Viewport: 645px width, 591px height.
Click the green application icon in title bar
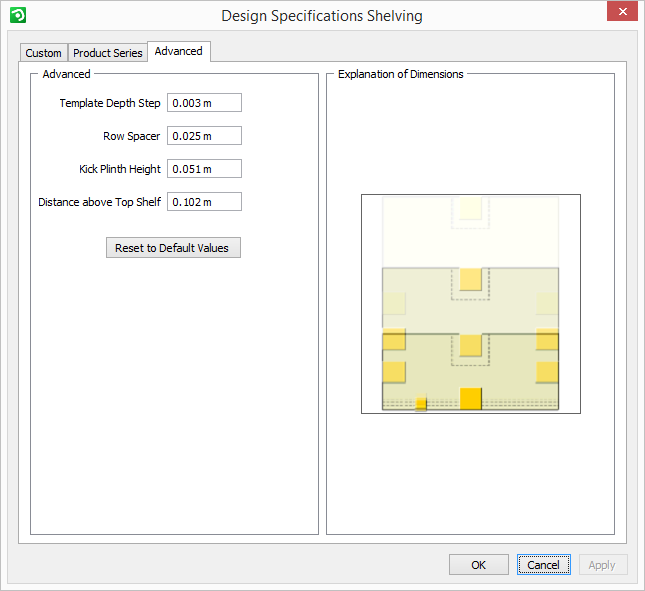pos(16,15)
